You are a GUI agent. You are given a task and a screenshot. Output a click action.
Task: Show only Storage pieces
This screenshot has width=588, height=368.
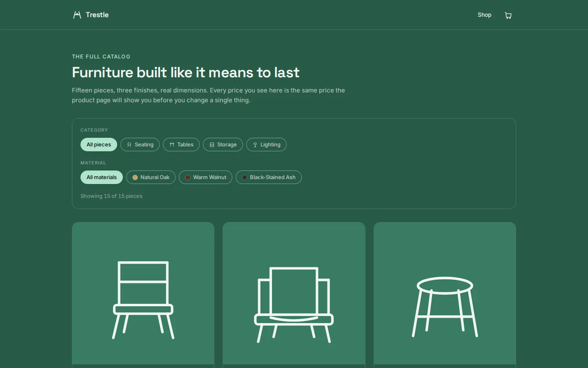pyautogui.click(x=223, y=145)
